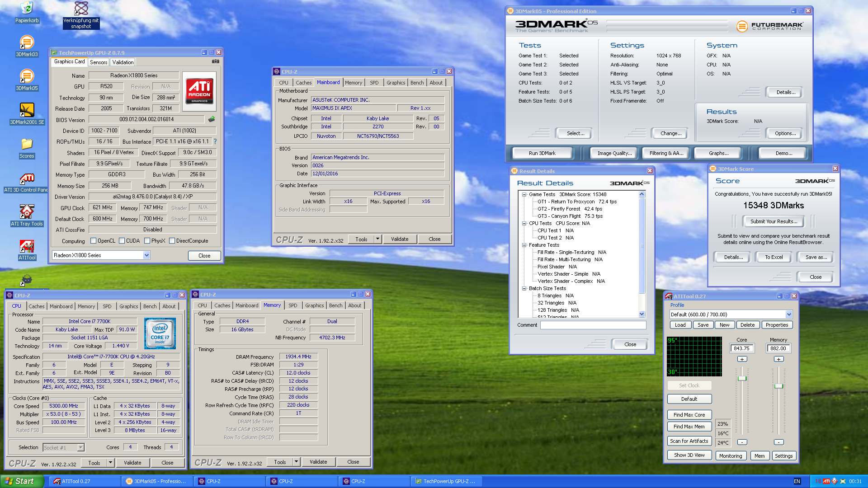Click the Run 3DMark button
The width and height of the screenshot is (868, 488).
pos(542,153)
